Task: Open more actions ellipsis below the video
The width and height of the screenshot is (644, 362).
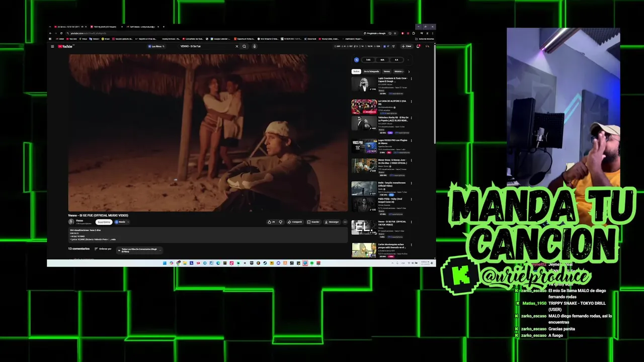Action: (x=345, y=222)
